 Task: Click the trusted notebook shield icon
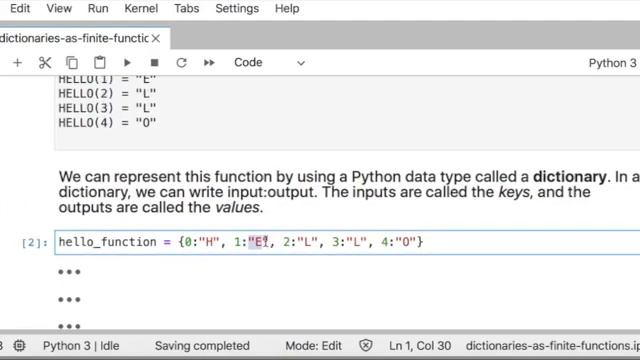(366, 346)
